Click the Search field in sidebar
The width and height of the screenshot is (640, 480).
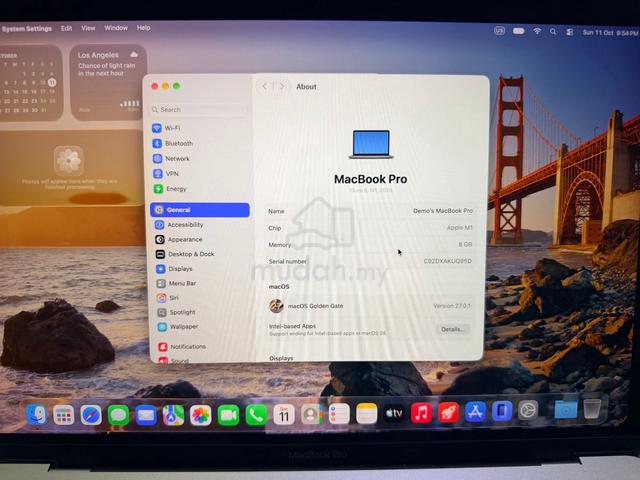point(199,109)
